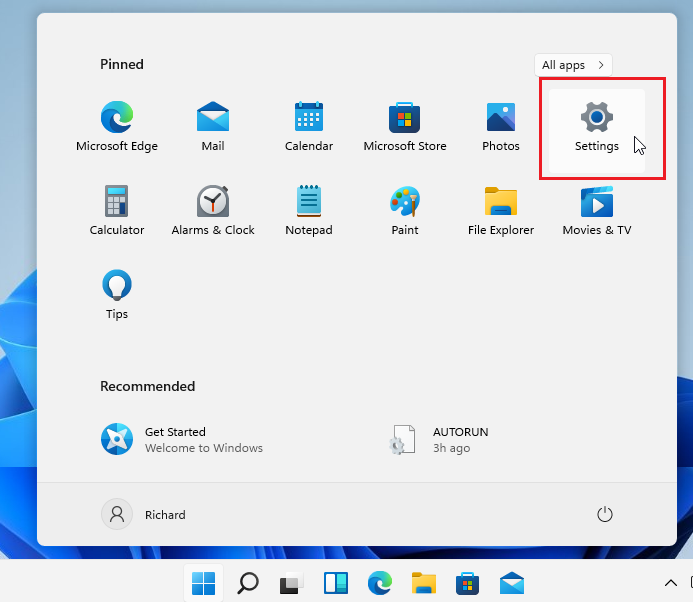693x603 pixels.
Task: Open Task View on the taskbar
Action: [x=291, y=583]
